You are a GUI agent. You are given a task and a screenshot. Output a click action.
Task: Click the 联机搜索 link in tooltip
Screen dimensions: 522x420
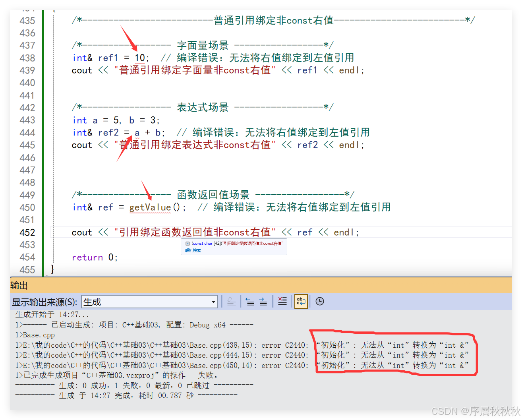pyautogui.click(x=193, y=250)
